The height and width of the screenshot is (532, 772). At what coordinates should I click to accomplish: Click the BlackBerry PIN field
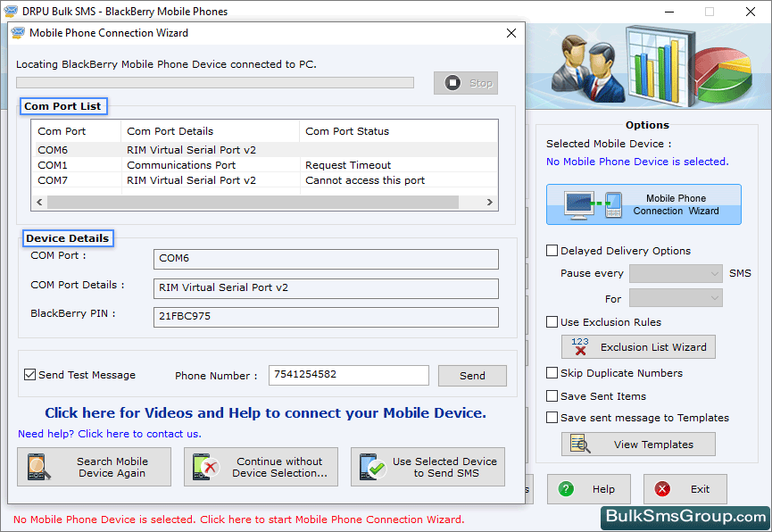tap(326, 317)
